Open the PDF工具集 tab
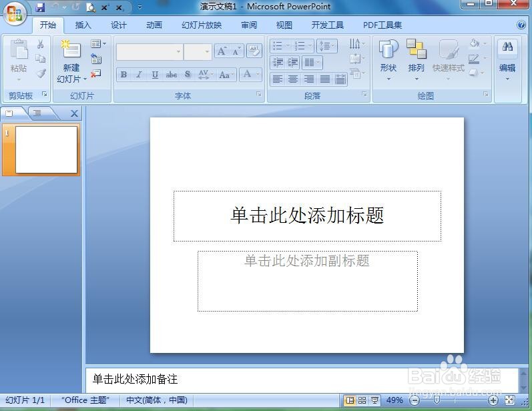Image resolution: width=532 pixels, height=411 pixels. pyautogui.click(x=382, y=25)
